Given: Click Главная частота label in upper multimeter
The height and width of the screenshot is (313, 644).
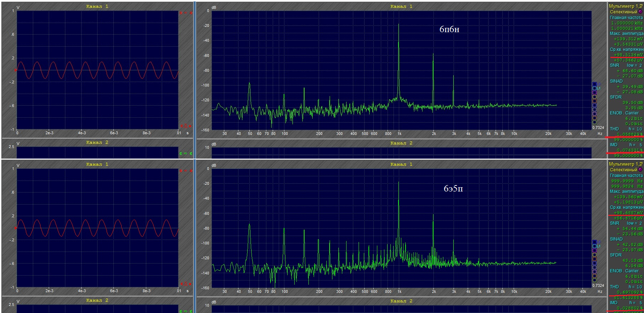Looking at the screenshot, I should point(626,17).
